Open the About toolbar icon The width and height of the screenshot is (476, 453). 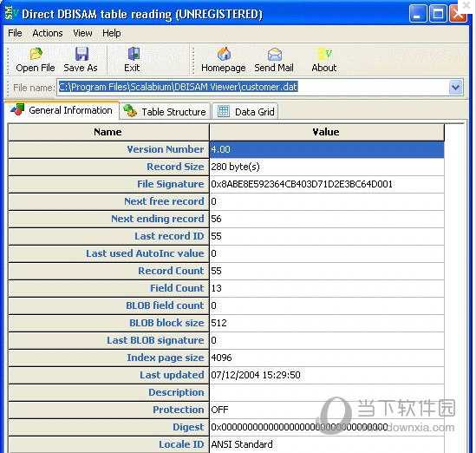point(324,54)
